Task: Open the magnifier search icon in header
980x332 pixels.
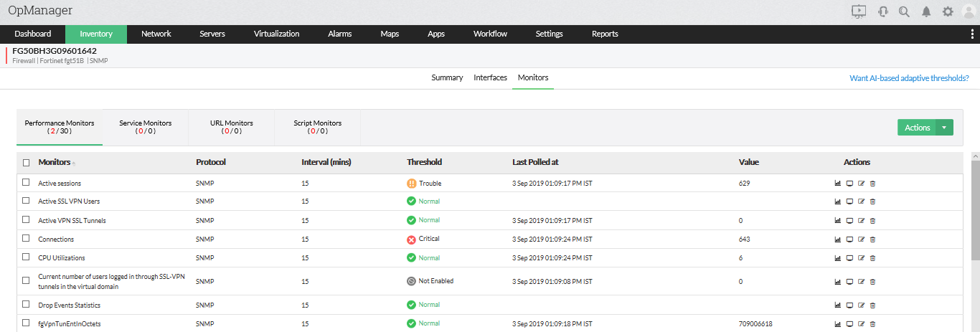Action: click(x=904, y=11)
